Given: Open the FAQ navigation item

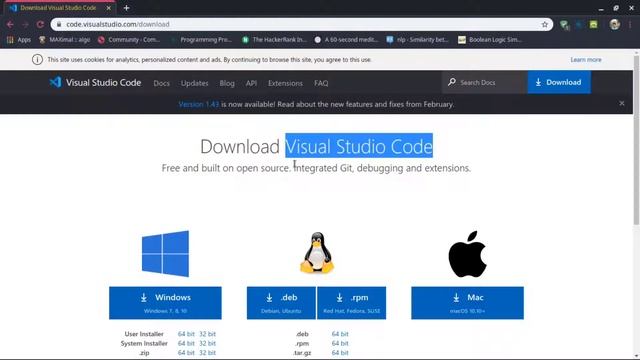Looking at the screenshot, I should pos(321,83).
